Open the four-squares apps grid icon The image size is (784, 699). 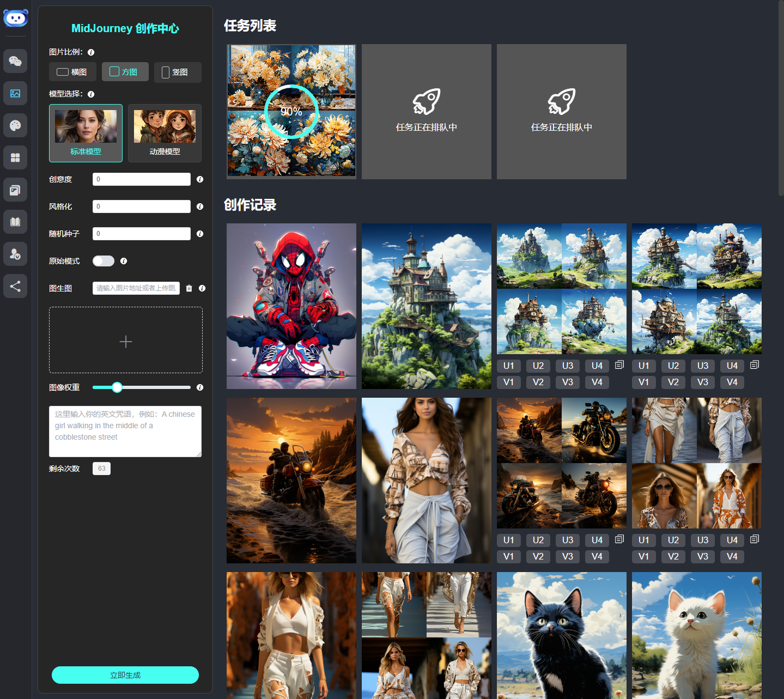15,157
